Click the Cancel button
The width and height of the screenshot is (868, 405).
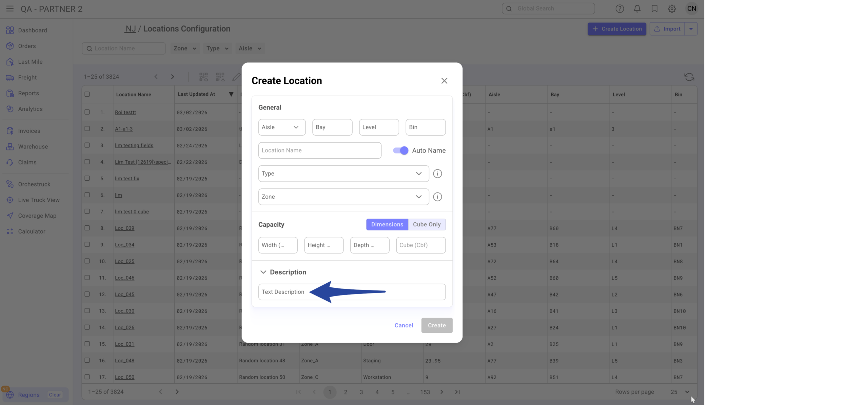click(x=403, y=325)
